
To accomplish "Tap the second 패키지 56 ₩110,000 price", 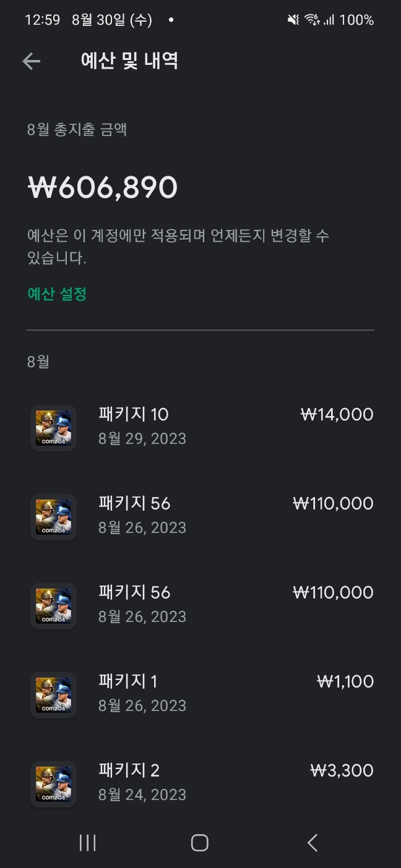I will click(333, 592).
